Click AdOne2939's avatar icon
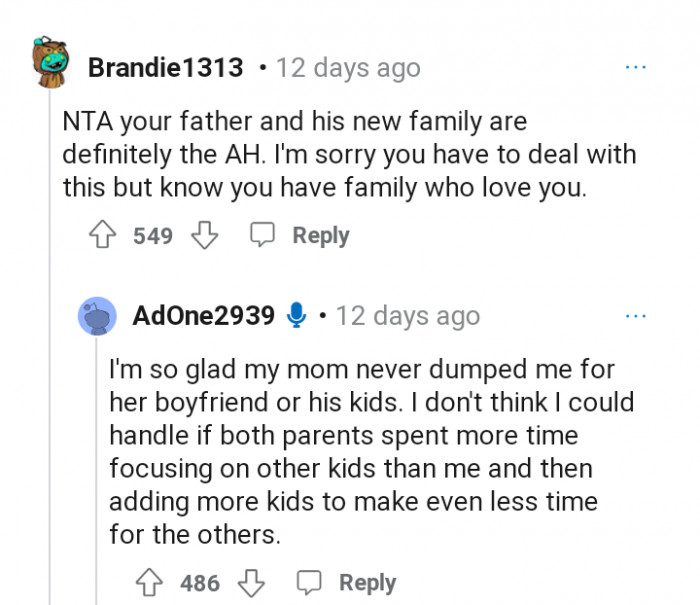The width and height of the screenshot is (700, 605). [98, 316]
